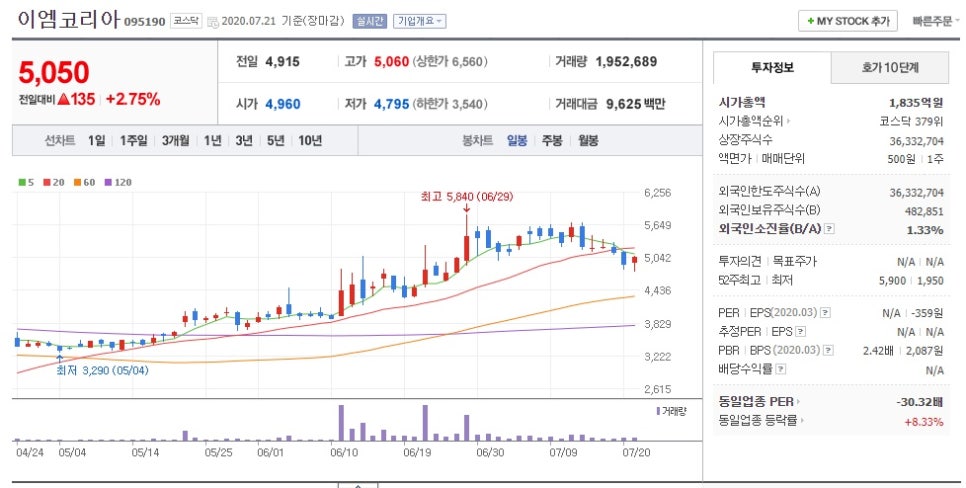Select the 3개월 line chart period

point(176,140)
